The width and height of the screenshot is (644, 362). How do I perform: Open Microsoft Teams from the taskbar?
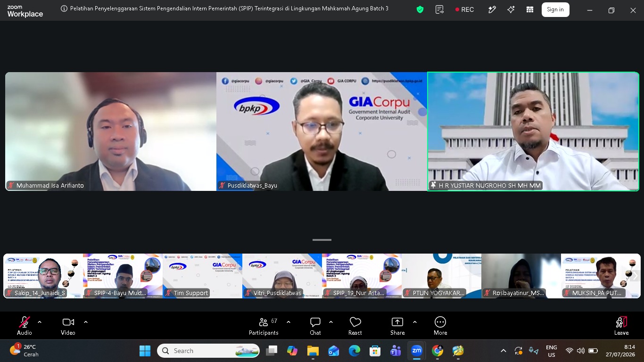point(396,351)
